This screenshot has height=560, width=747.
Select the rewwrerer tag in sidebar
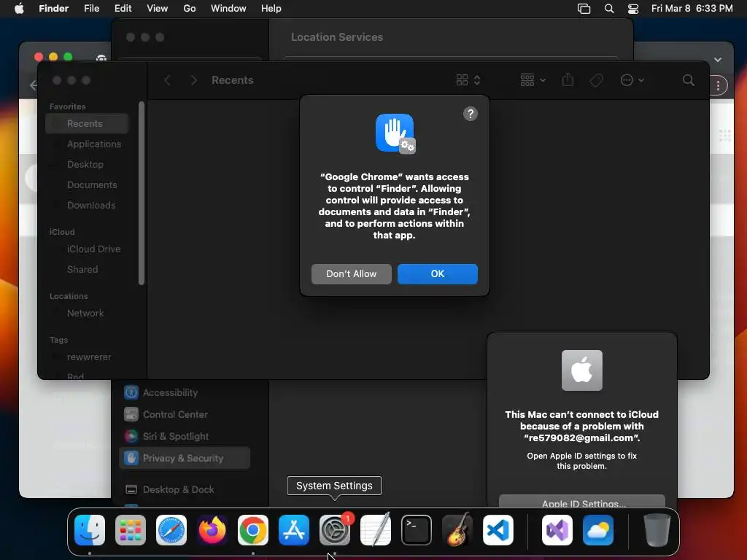click(x=88, y=357)
